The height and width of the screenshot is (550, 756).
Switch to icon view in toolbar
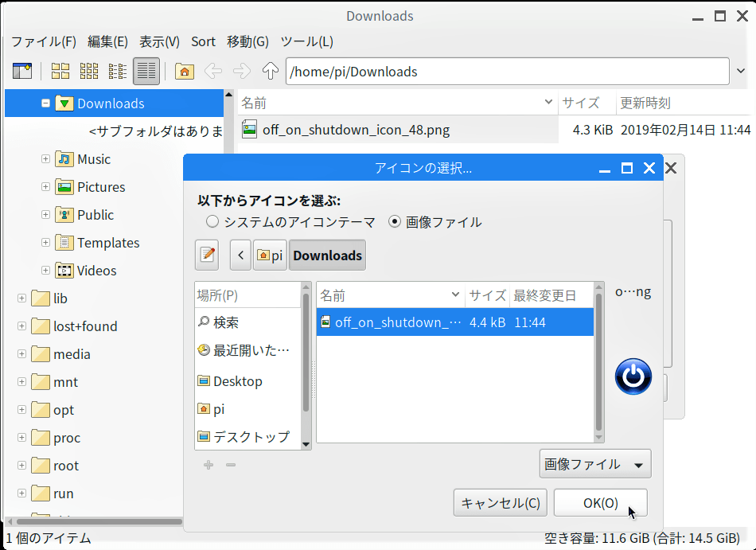coord(60,72)
